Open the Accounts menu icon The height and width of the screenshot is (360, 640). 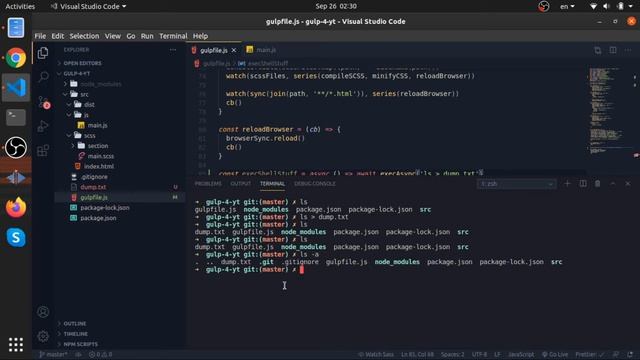[x=43, y=312]
